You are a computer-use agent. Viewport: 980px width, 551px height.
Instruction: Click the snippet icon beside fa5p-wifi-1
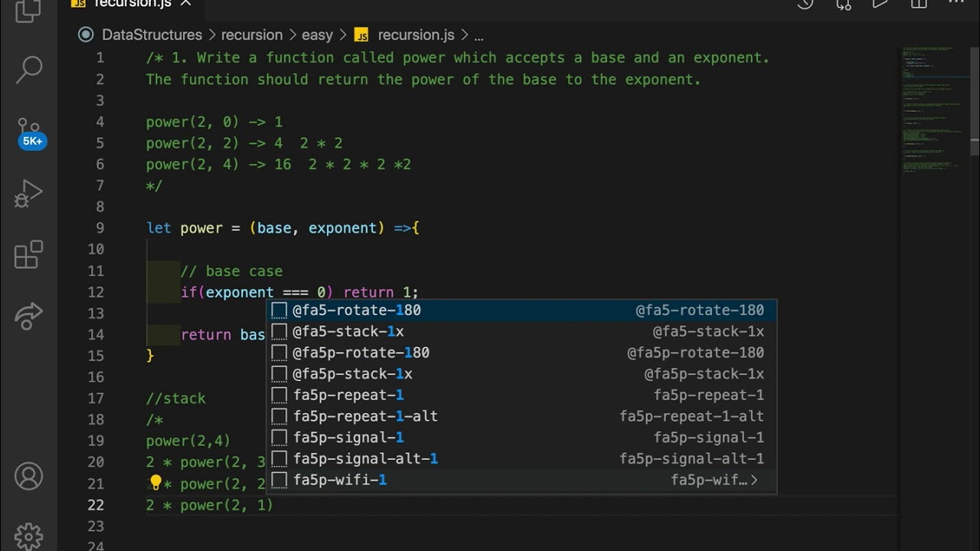279,480
